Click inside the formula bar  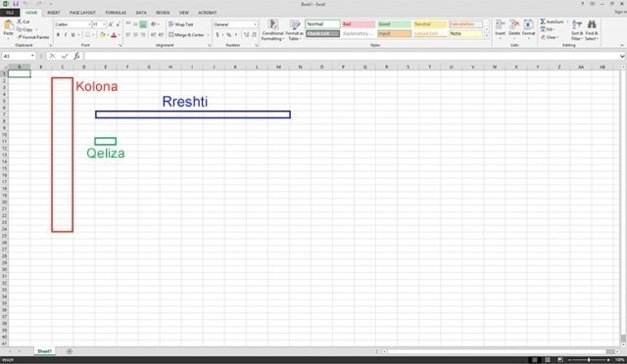[352, 56]
